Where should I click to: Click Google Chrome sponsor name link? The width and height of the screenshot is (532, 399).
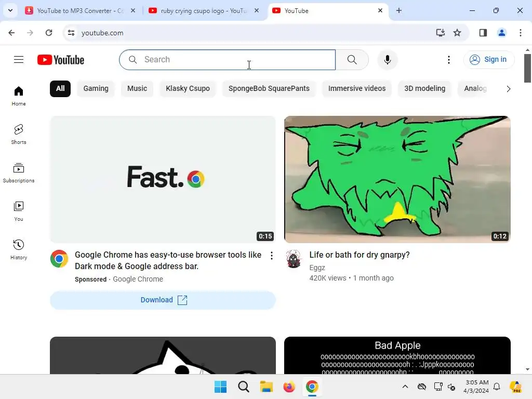tap(138, 279)
